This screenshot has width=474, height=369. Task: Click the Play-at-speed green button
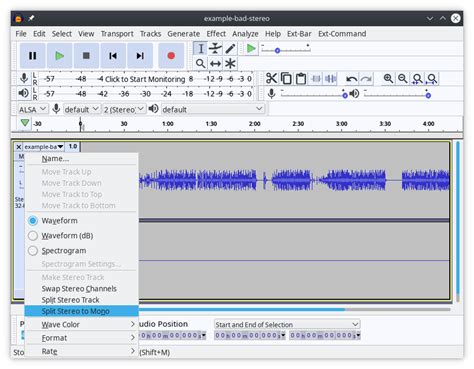point(251,49)
